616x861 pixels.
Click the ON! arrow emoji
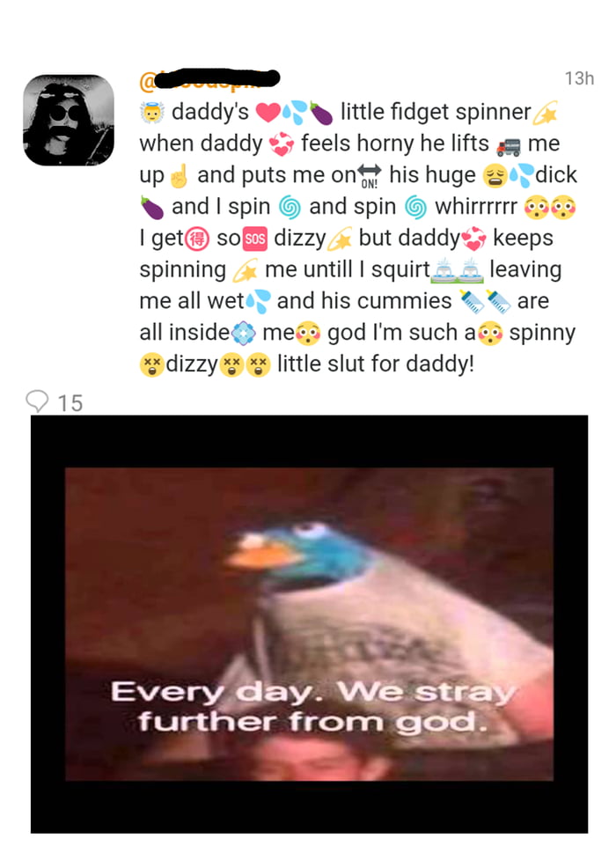(369, 176)
